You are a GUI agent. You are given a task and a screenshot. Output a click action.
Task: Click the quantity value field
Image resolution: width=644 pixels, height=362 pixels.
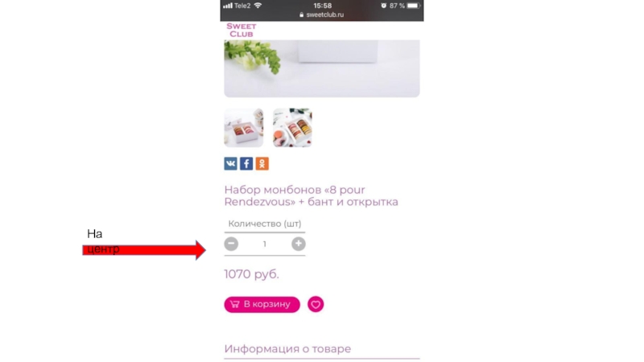pos(265,244)
